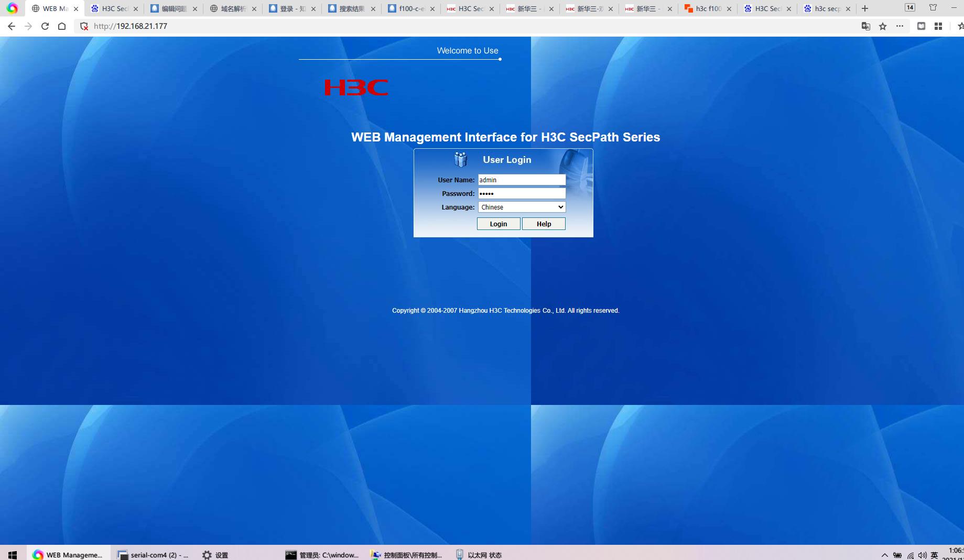Open a new browser tab
The image size is (964, 560).
pyautogui.click(x=865, y=8)
